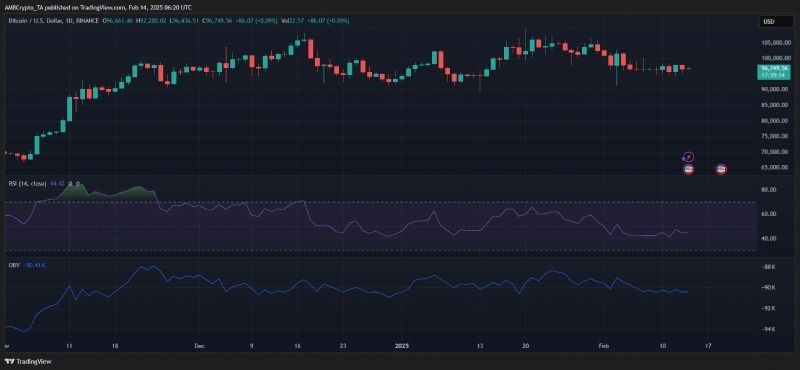Screen dimensions: 800x370
Task: Click the RSI 40.00 axis label
Action: tap(768, 238)
